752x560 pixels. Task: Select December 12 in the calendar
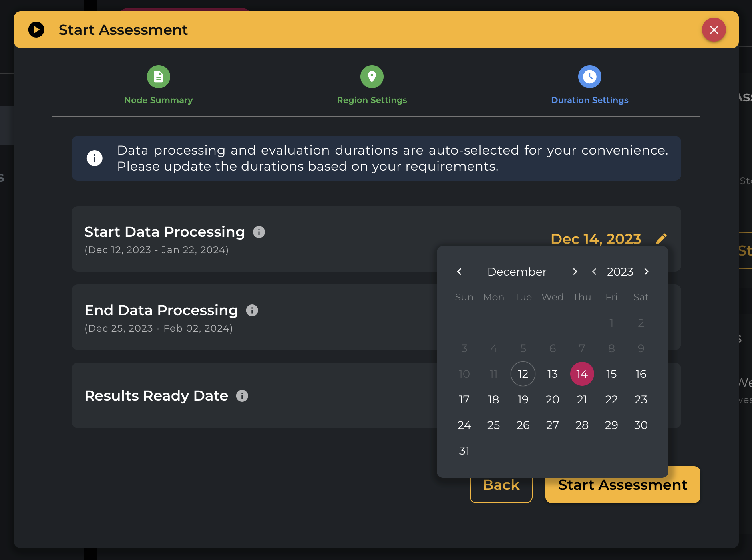523,374
